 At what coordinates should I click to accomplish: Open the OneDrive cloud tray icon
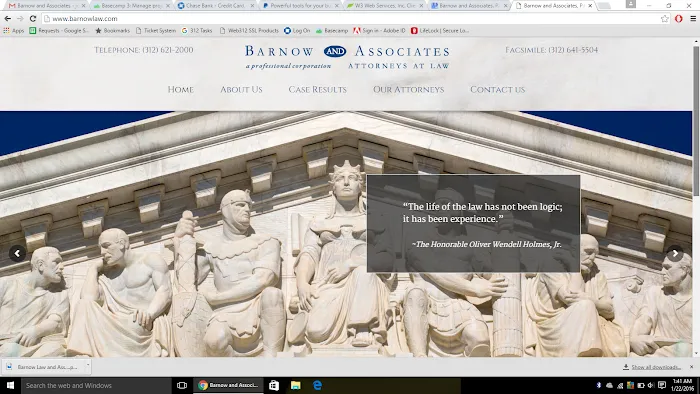tap(609, 386)
